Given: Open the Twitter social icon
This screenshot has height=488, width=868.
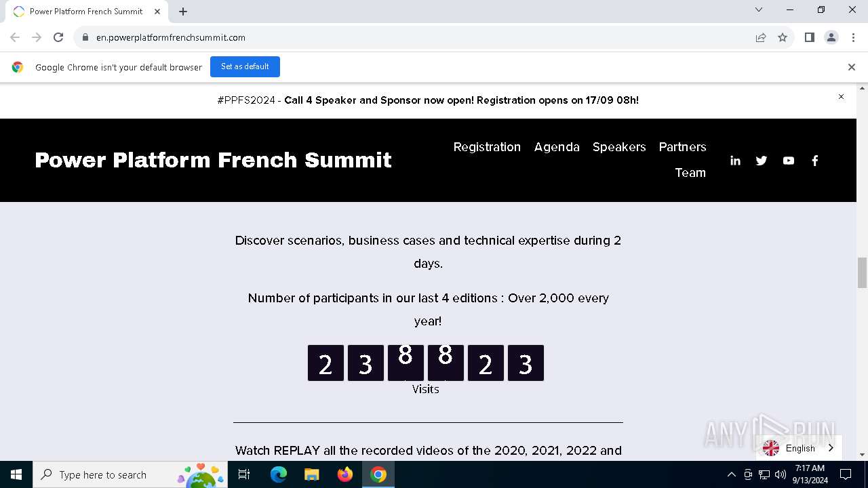Looking at the screenshot, I should tap(762, 161).
